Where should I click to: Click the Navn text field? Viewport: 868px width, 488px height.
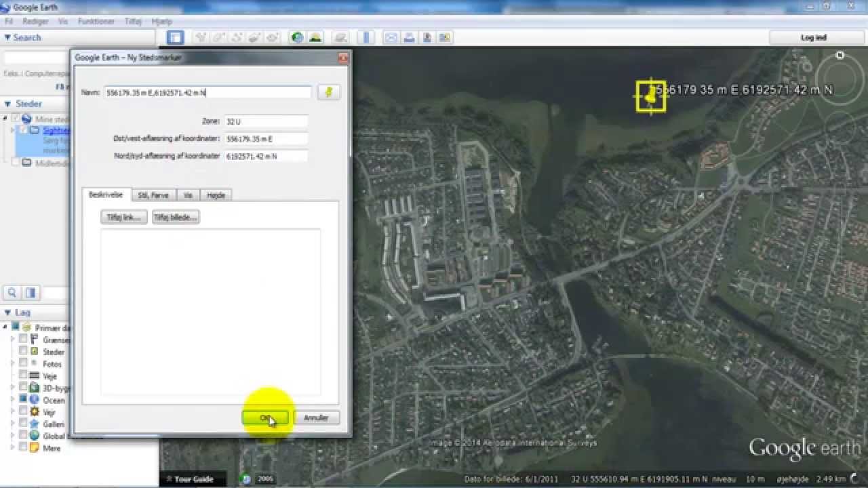coord(208,92)
